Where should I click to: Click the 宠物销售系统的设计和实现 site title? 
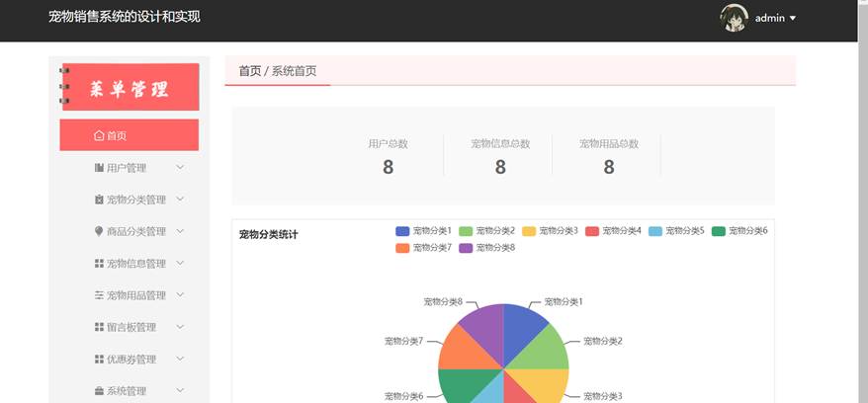[x=125, y=17]
